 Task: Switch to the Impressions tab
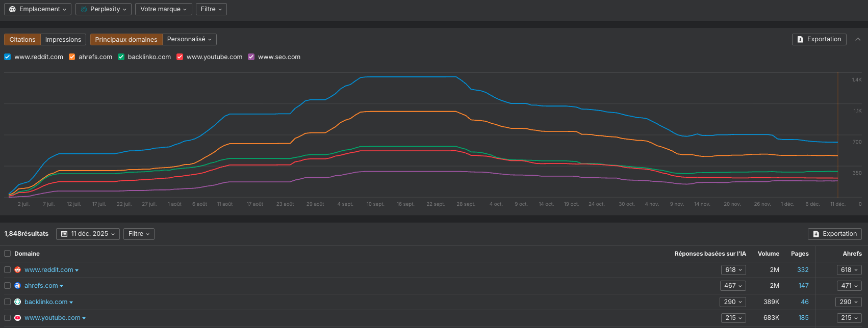click(63, 39)
